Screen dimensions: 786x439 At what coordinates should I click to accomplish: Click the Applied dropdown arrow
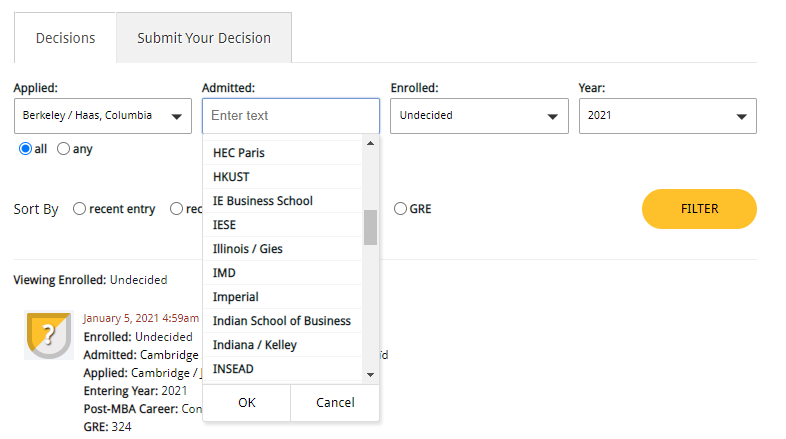tap(176, 117)
